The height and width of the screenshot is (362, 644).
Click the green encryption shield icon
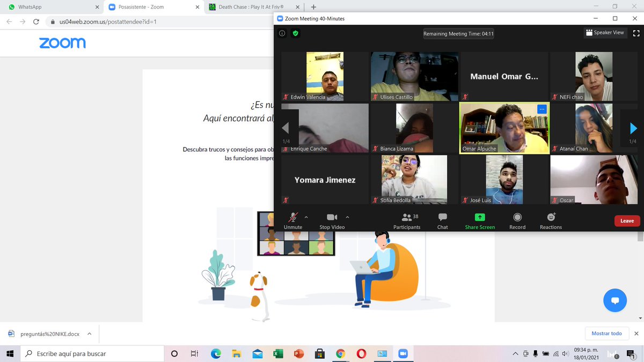[x=295, y=33]
